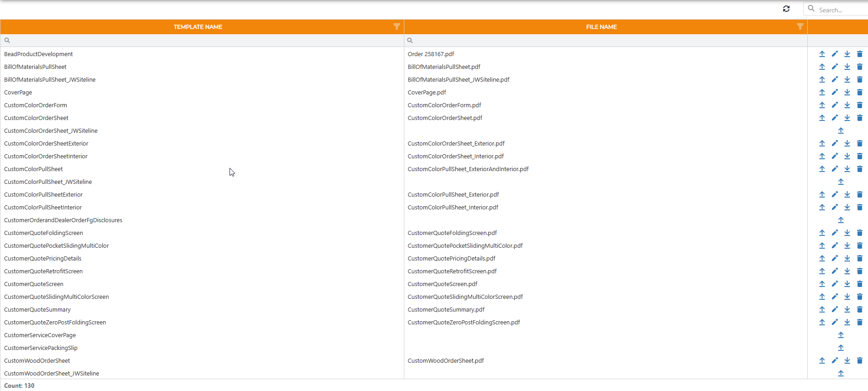The height and width of the screenshot is (391, 868).
Task: Click CustomColorPullSheet_Interior.pdf file name
Action: (x=453, y=208)
